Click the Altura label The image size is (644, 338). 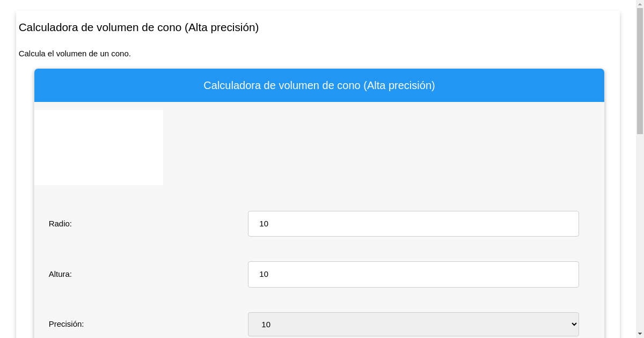pyautogui.click(x=60, y=274)
